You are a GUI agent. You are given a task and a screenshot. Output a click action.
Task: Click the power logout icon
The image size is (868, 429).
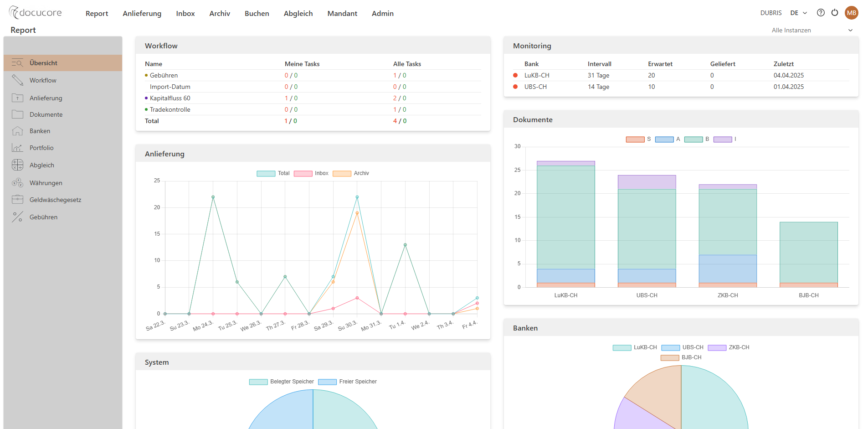click(834, 13)
